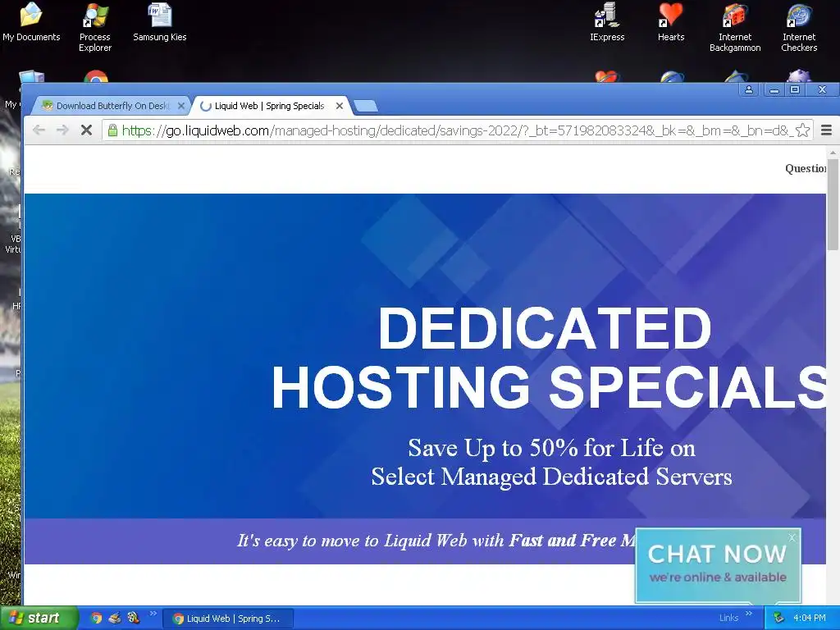The width and height of the screenshot is (840, 630).
Task: Open the Windows Start menu
Action: tap(39, 619)
